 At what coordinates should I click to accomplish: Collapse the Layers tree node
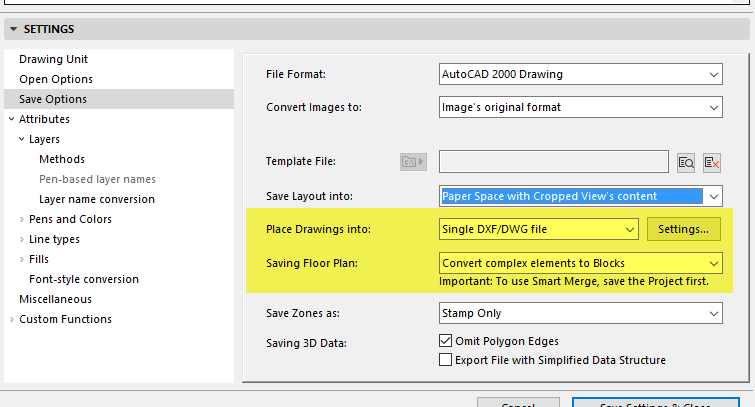pos(22,139)
